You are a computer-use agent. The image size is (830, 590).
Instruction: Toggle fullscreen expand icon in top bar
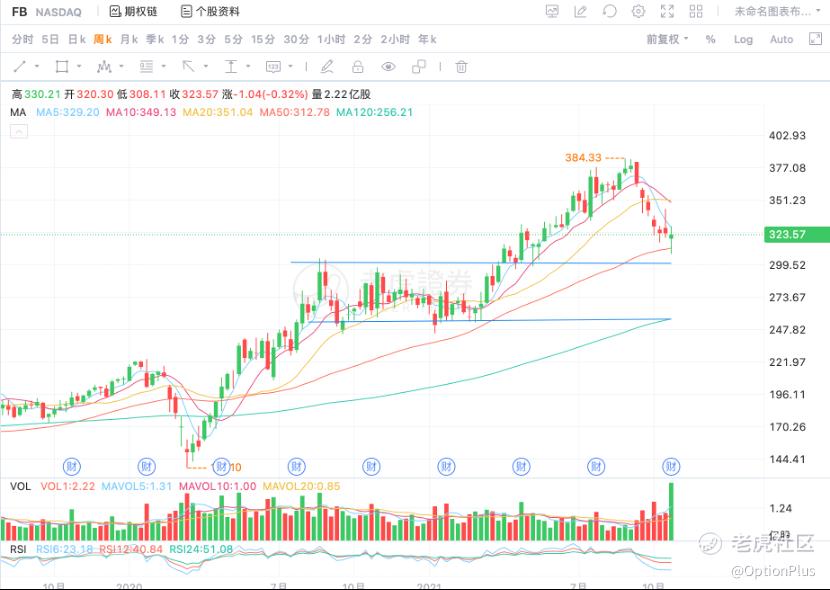pos(667,11)
